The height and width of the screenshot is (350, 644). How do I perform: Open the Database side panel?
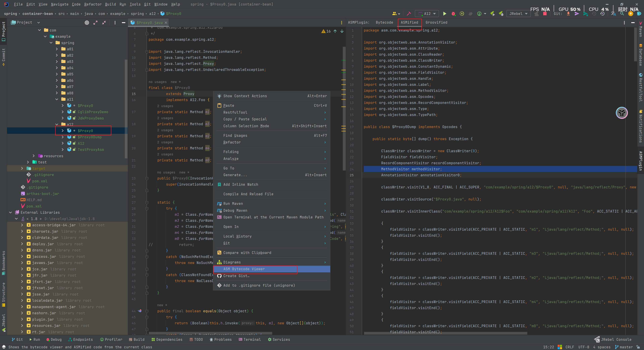[640, 55]
